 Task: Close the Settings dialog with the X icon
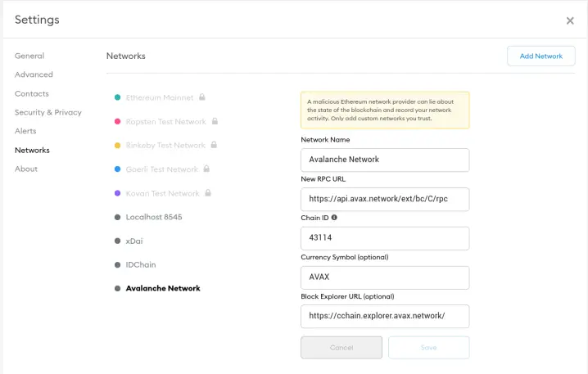[570, 20]
